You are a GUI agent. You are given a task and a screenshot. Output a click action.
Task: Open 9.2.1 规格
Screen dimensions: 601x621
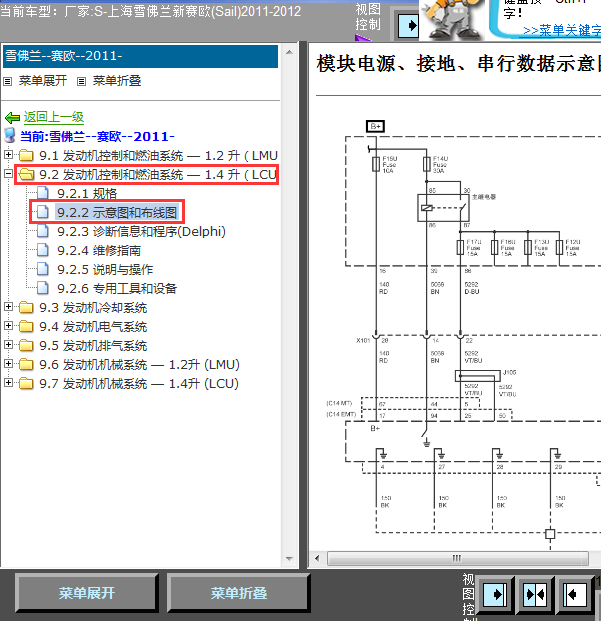point(87,194)
